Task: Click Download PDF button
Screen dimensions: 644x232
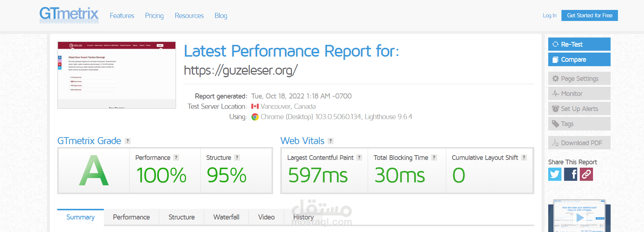Action: 579,143
